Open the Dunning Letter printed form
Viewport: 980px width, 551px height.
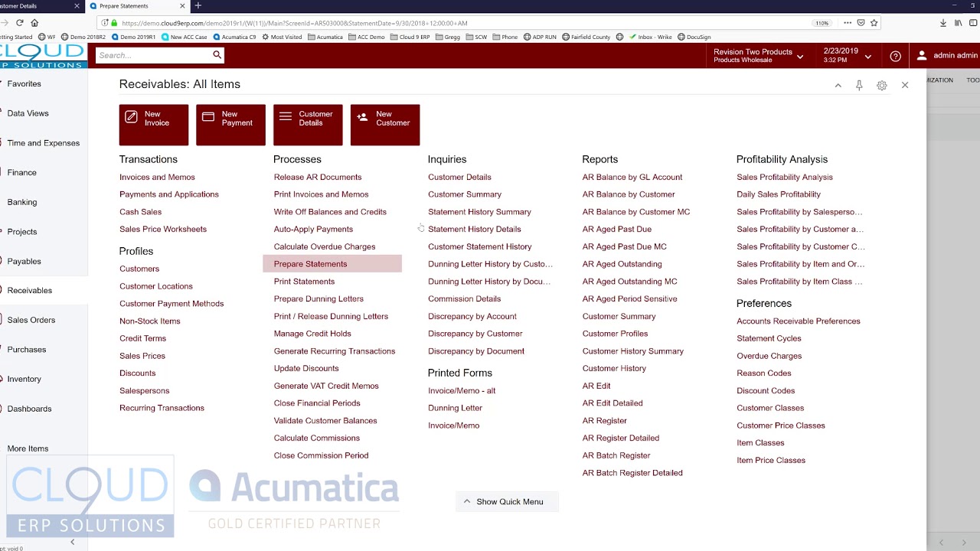coord(455,408)
